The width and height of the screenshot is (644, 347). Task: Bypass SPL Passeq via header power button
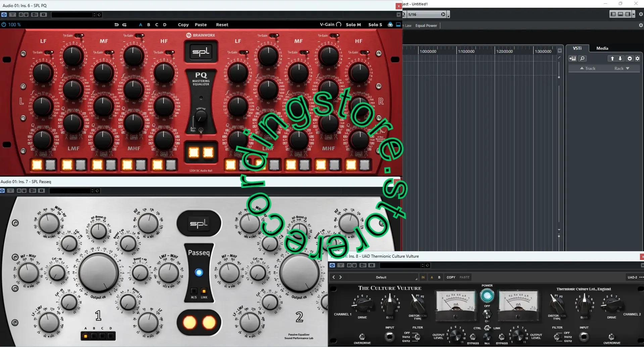[x=2, y=191]
